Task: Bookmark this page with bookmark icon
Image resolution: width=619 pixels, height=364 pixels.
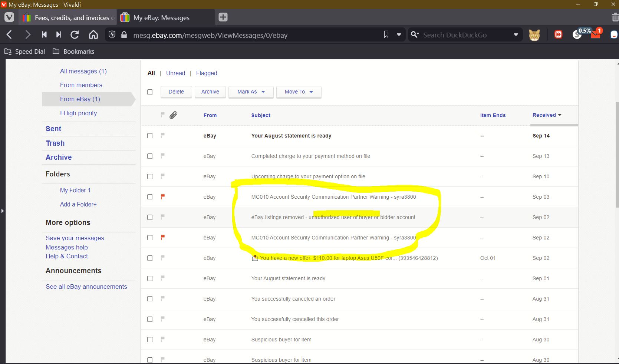Action: pos(386,35)
